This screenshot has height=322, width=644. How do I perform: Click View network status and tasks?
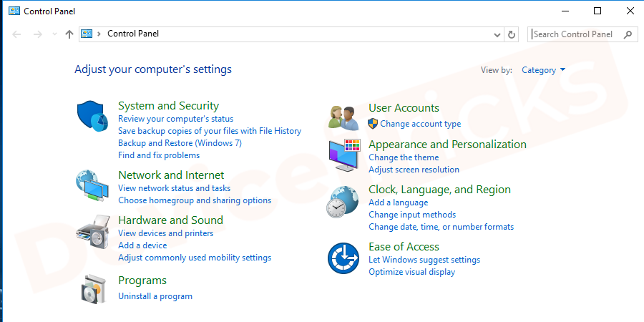coord(174,188)
